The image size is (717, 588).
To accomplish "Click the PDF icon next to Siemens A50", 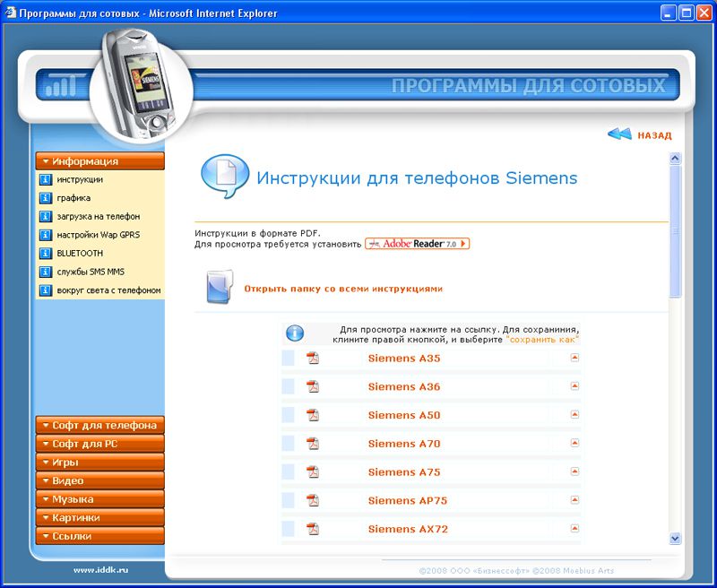I will coord(313,415).
